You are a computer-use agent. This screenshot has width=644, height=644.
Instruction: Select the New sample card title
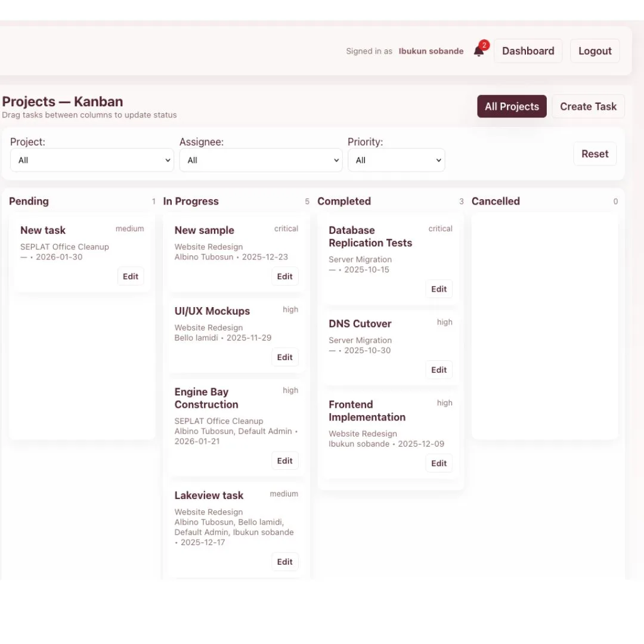(204, 230)
